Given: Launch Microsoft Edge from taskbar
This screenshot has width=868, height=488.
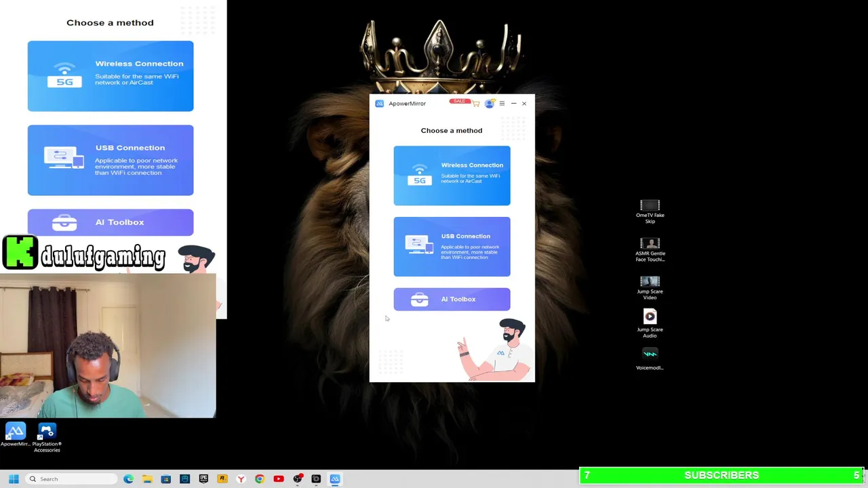Looking at the screenshot, I should (128, 479).
